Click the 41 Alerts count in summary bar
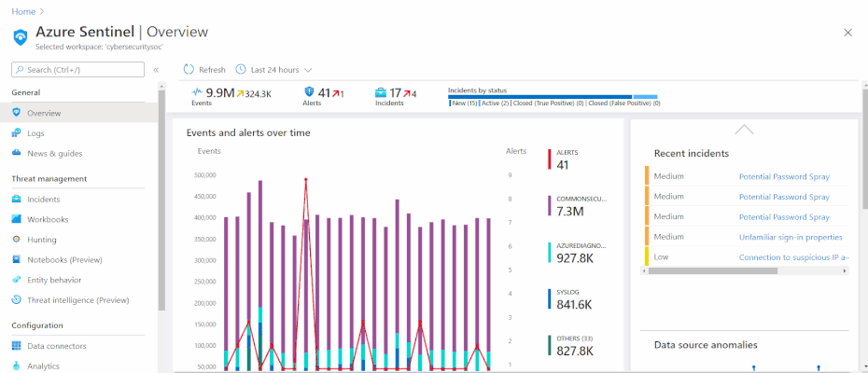This screenshot has width=868, height=373. click(x=324, y=92)
